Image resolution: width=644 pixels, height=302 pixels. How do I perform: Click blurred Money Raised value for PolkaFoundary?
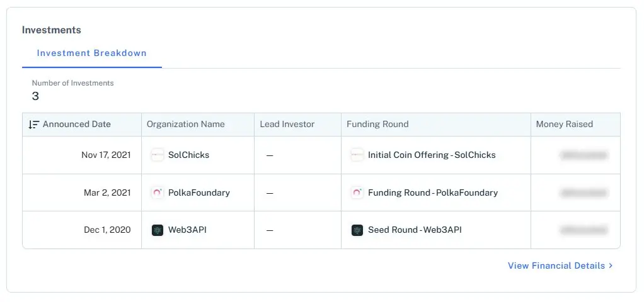tap(584, 193)
